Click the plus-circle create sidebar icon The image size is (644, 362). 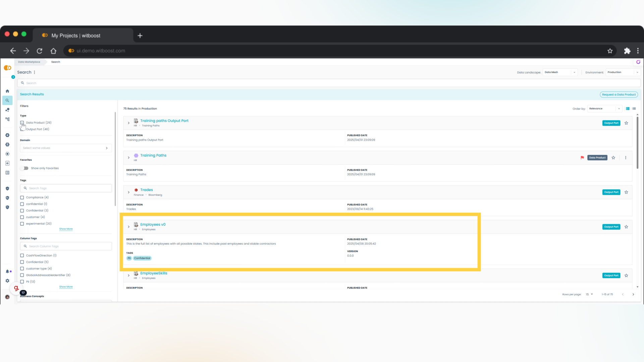(x=7, y=135)
